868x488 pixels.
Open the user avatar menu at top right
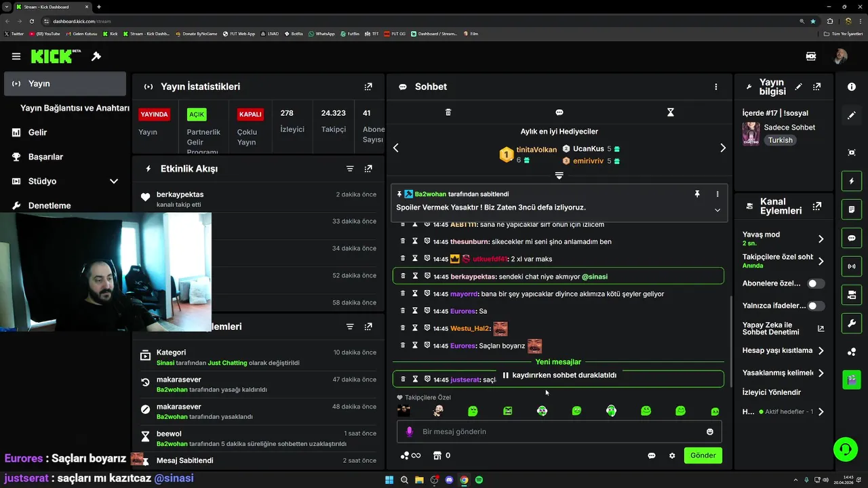[841, 56]
